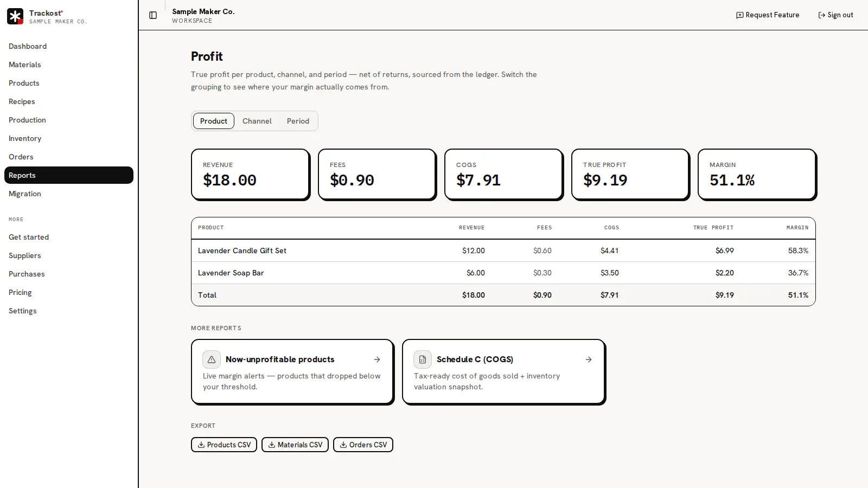Click the Materials CSV label
Image resolution: width=868 pixels, height=488 pixels.
(x=300, y=445)
